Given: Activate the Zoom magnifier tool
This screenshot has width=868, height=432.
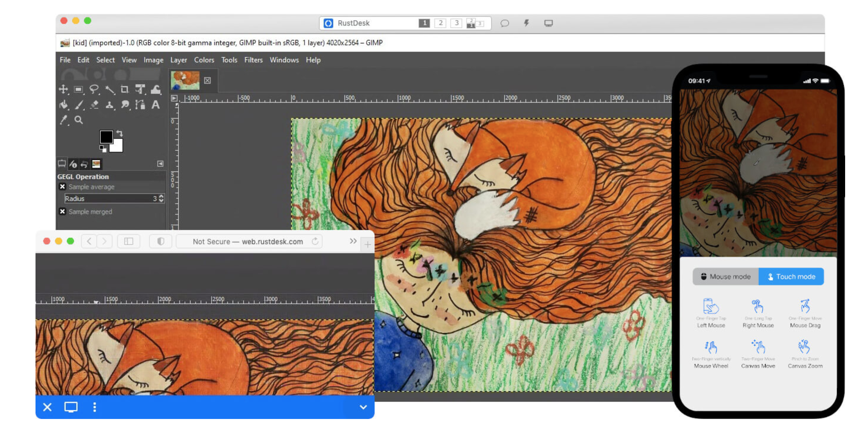Looking at the screenshot, I should click(79, 120).
